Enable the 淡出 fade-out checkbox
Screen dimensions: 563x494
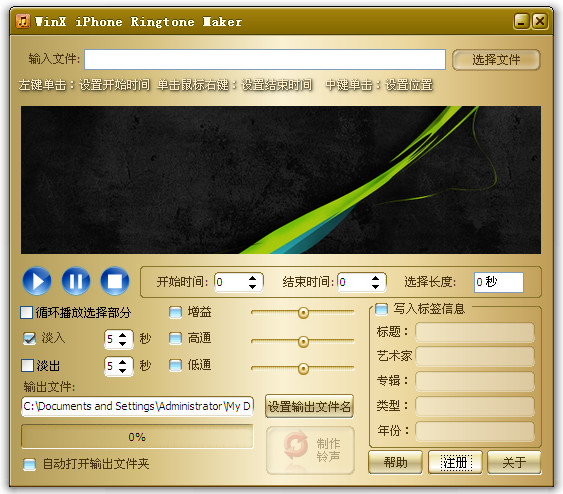pos(27,365)
